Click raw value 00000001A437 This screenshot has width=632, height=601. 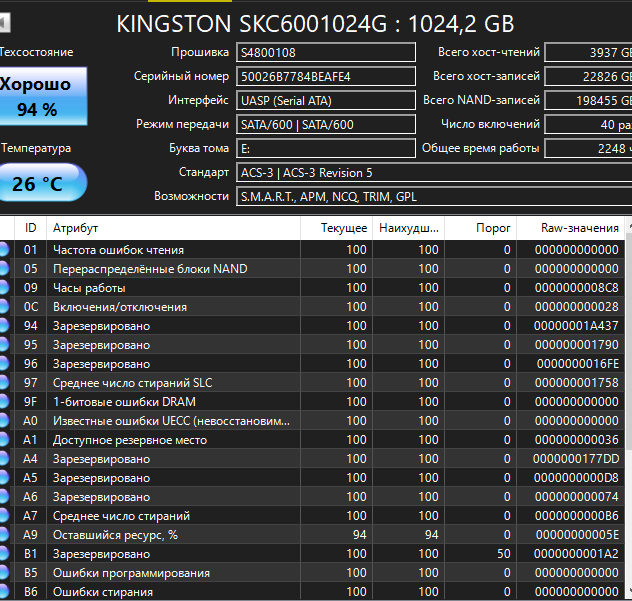tap(576, 326)
